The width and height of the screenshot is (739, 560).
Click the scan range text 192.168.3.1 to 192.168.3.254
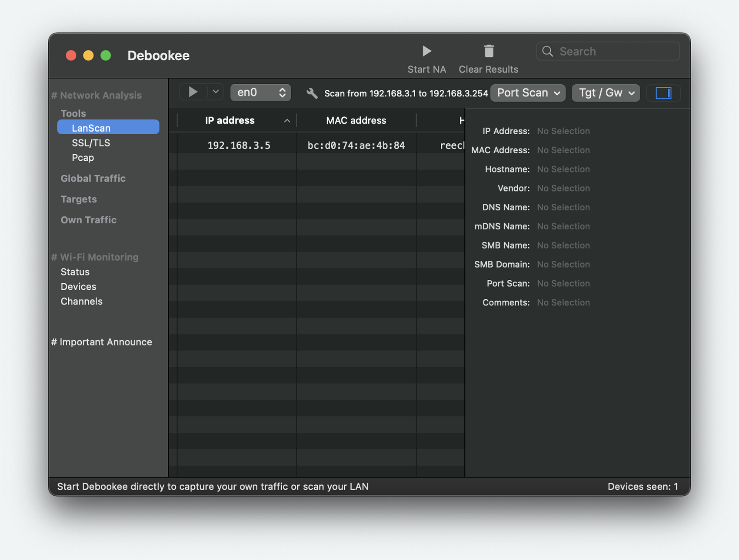tap(406, 93)
